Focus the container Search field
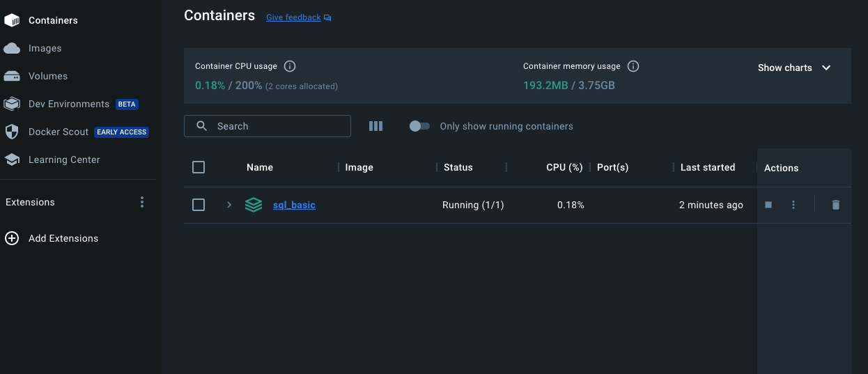Screen dimensions: 868x374 tap(268, 126)
